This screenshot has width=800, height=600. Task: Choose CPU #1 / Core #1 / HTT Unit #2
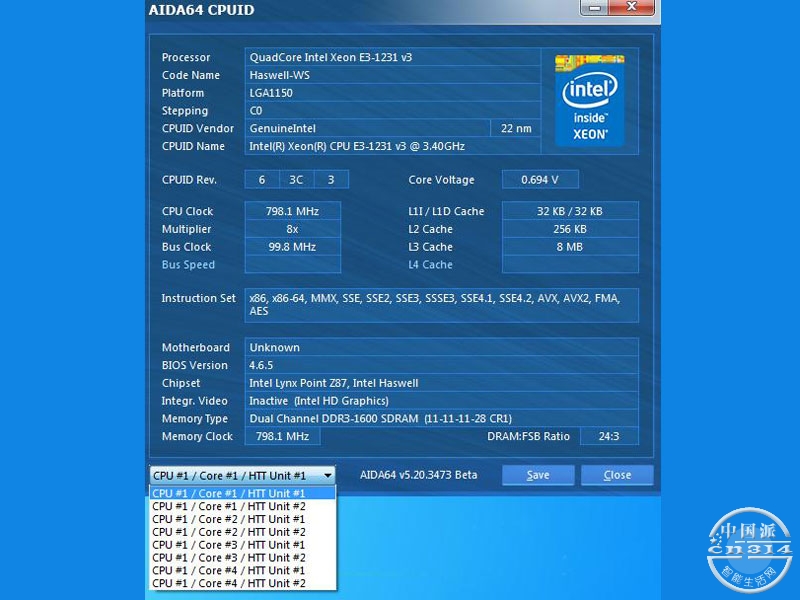click(242, 506)
